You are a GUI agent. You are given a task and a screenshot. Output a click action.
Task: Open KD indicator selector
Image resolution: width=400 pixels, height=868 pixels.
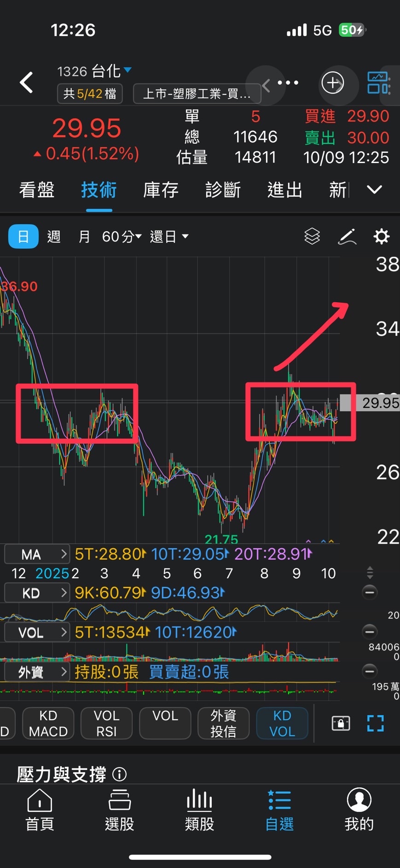(37, 592)
